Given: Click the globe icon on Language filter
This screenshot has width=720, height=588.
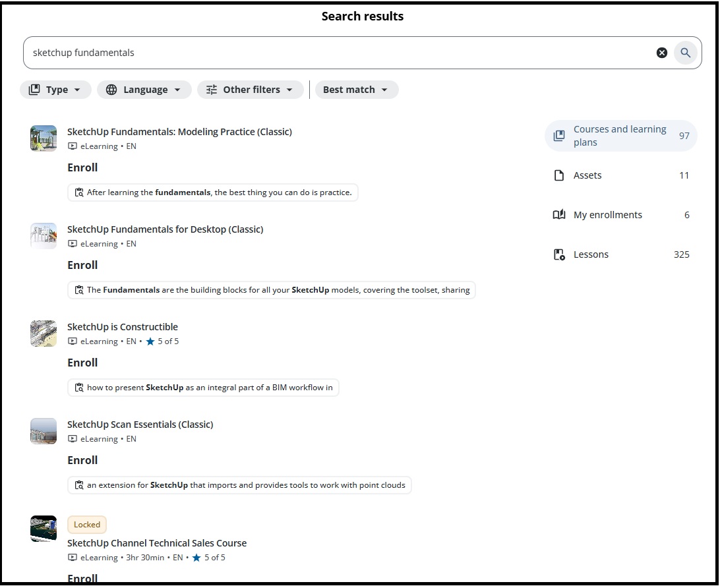Looking at the screenshot, I should coord(111,90).
